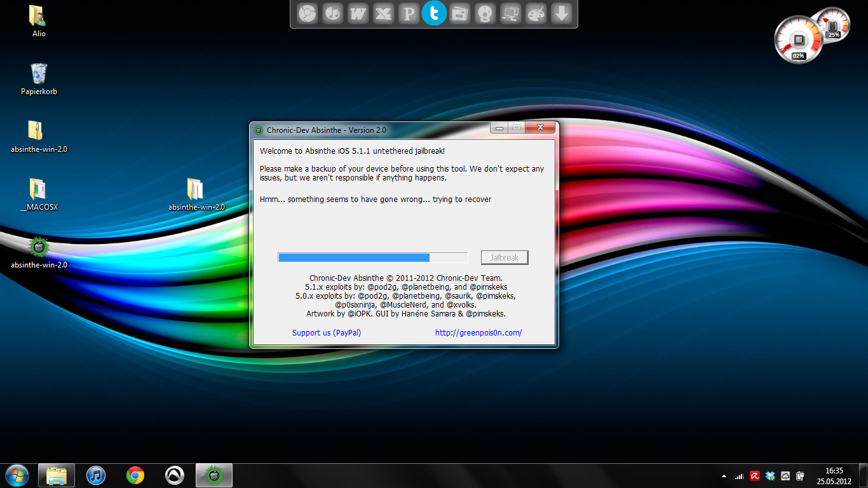Image resolution: width=868 pixels, height=488 pixels.
Task: Open the http://greenpois0n.com/ link
Action: point(478,332)
